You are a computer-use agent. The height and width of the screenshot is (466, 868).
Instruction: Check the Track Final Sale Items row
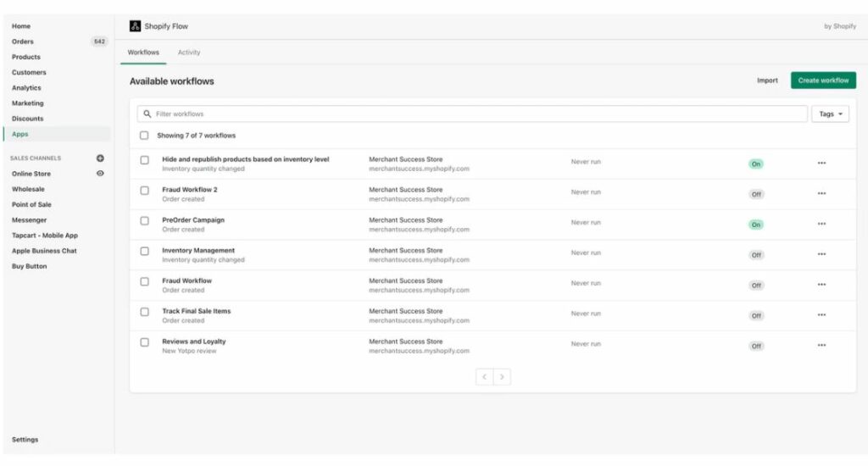pyautogui.click(x=144, y=312)
